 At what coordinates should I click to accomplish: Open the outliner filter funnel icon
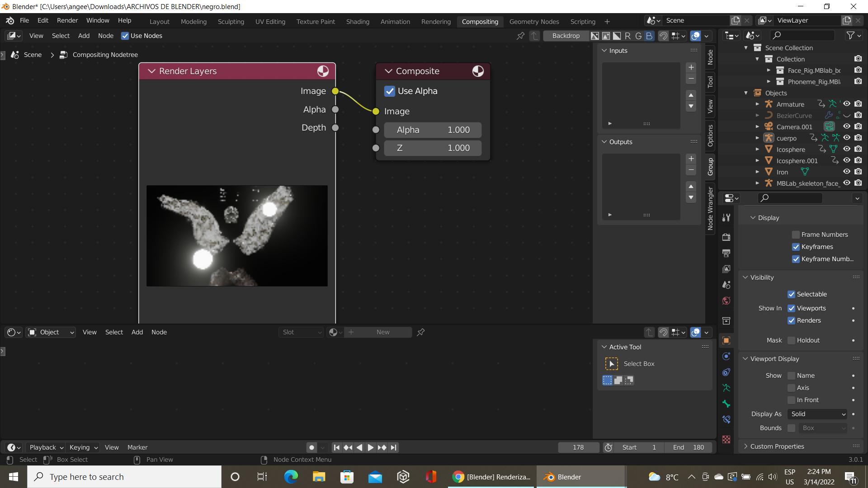point(851,35)
